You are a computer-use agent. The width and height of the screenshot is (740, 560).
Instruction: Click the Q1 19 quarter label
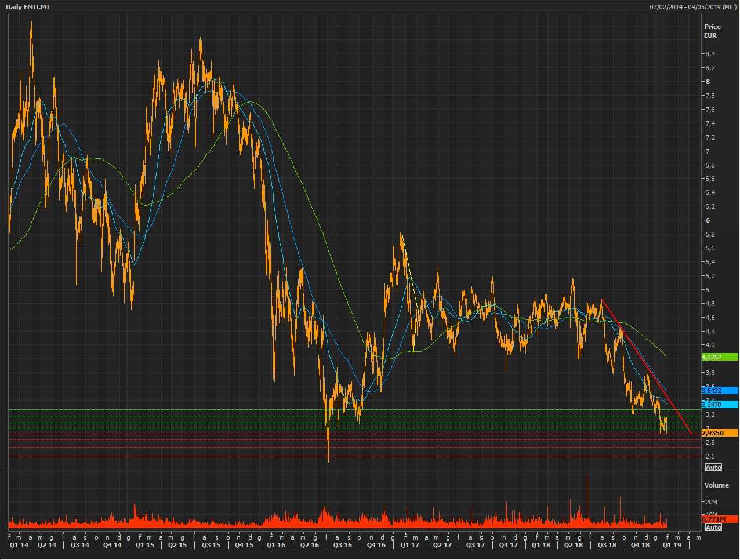coord(672,545)
